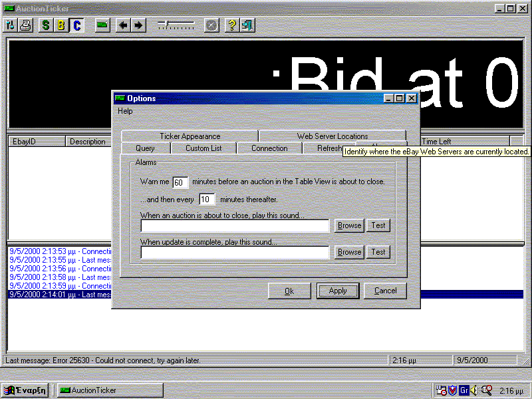Open the Help menu in Options

[125, 111]
